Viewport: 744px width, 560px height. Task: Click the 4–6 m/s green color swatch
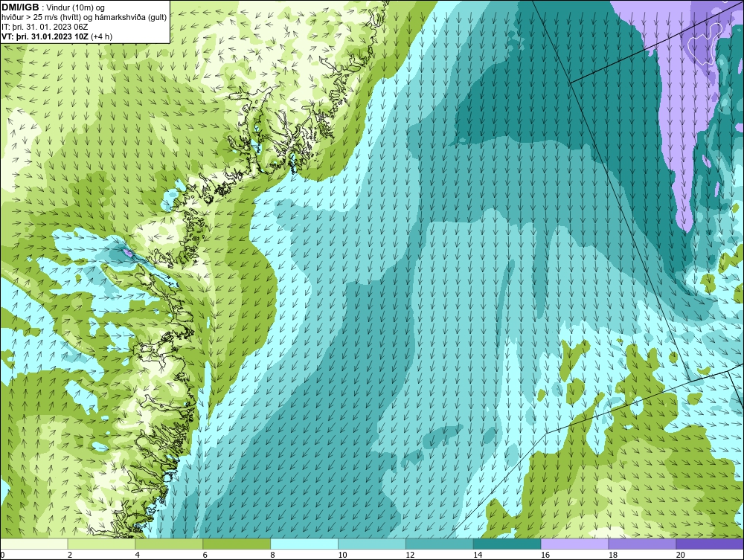click(x=169, y=544)
